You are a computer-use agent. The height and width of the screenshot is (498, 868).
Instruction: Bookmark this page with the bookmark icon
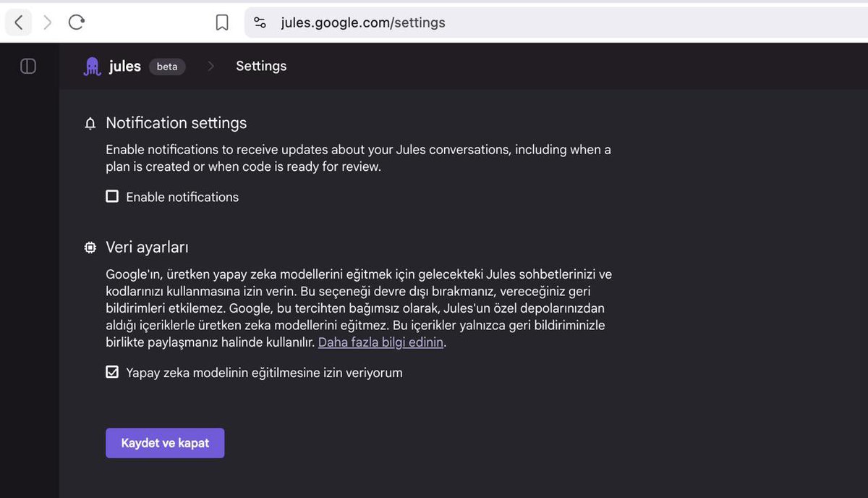222,22
